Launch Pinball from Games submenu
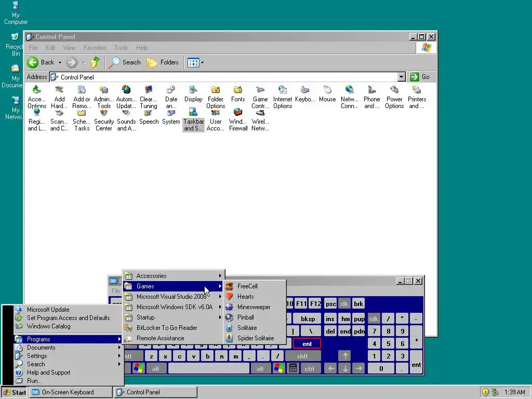This screenshot has width=532, height=399. (x=255, y=317)
